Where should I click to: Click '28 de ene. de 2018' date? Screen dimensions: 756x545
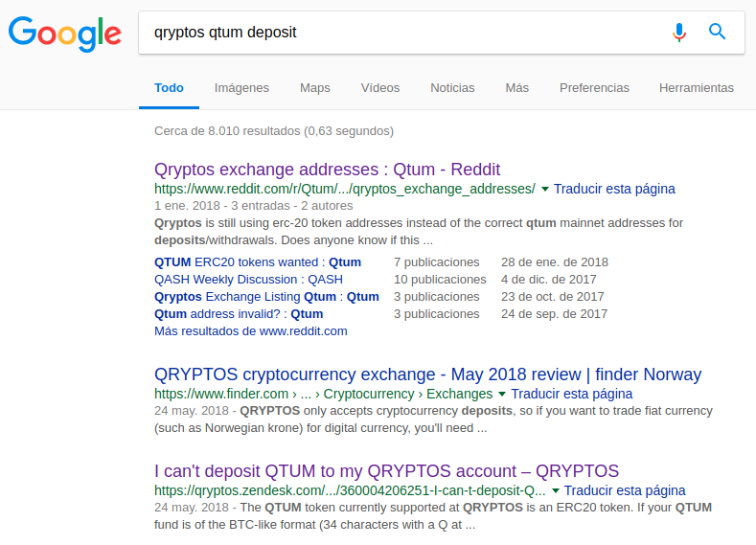click(555, 262)
